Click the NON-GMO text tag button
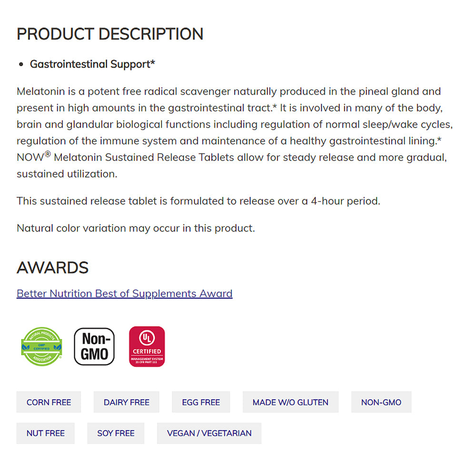Image resolution: width=476 pixels, height=476 pixels. click(381, 402)
